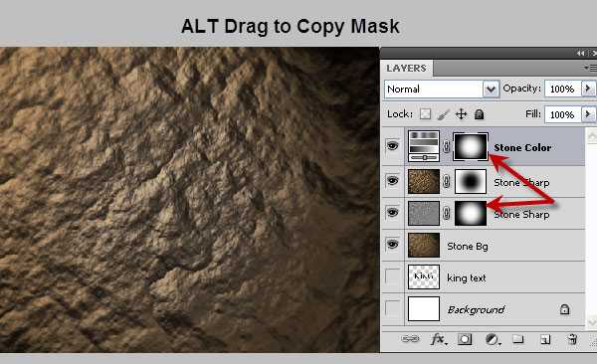Open the Fill slider arrow
597x364 pixels.
[x=588, y=113]
